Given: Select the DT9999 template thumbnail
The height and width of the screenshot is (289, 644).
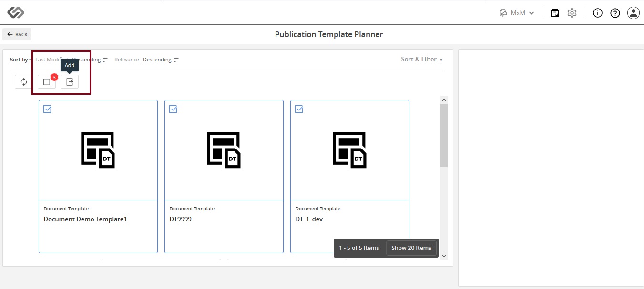Looking at the screenshot, I should point(224,150).
